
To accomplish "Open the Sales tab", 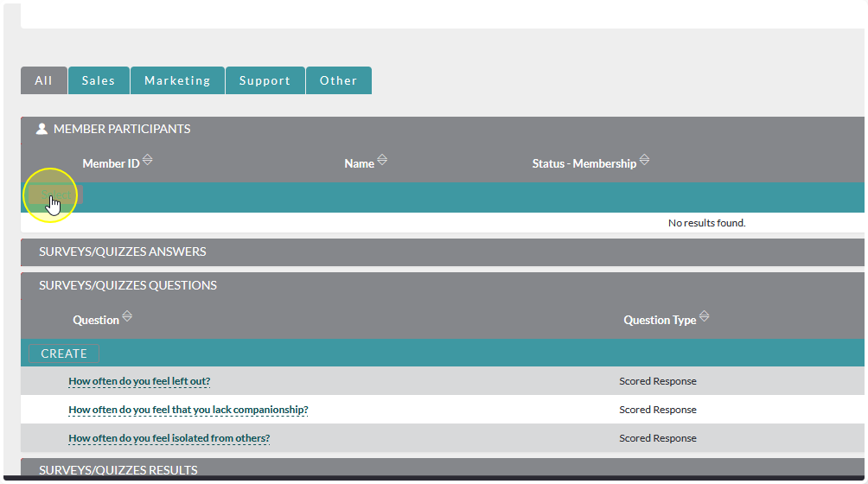I will (99, 80).
